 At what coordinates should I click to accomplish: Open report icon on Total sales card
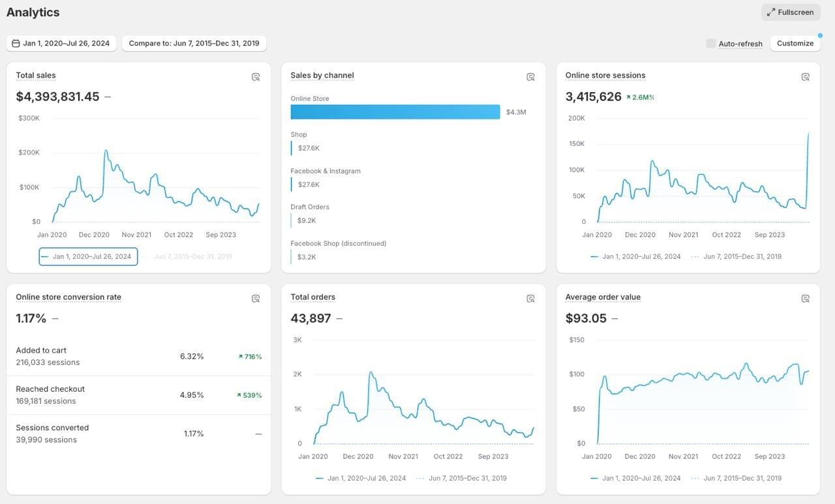[256, 77]
